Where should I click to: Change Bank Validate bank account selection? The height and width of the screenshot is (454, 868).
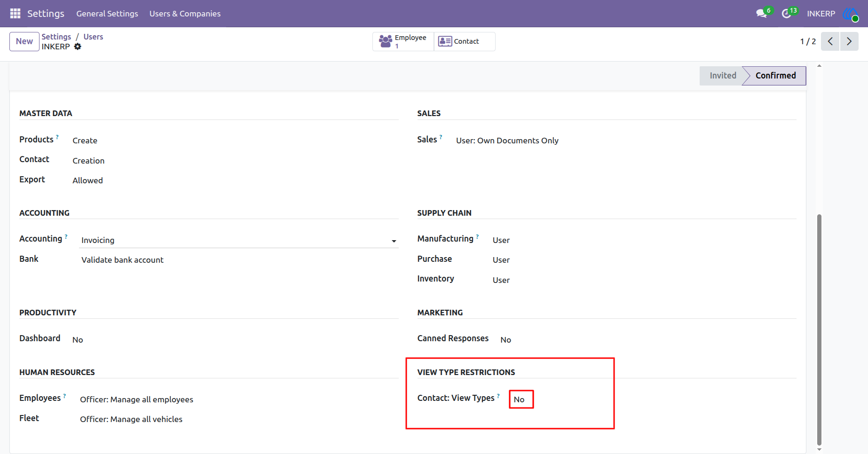(x=122, y=260)
